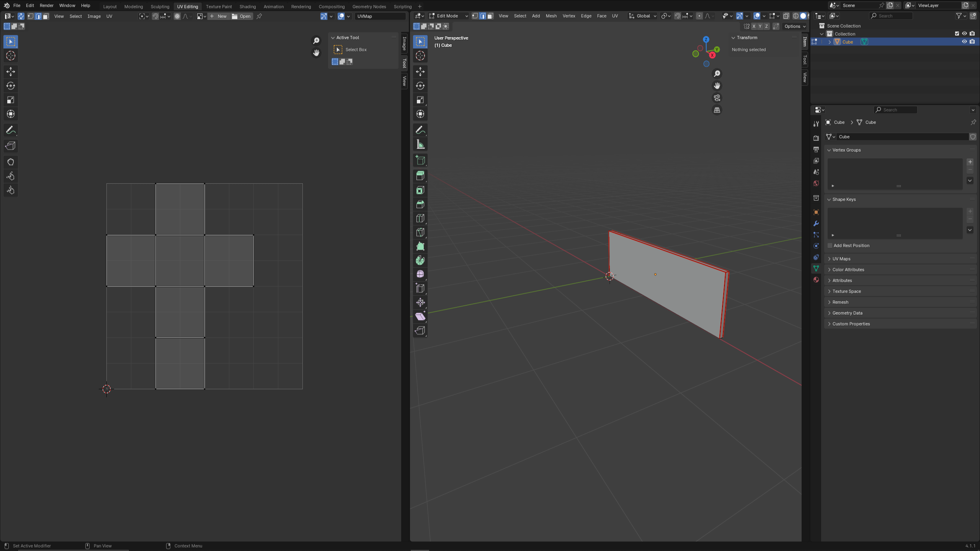Hide Cube object with eye icon
The image size is (980, 551).
click(x=964, y=42)
